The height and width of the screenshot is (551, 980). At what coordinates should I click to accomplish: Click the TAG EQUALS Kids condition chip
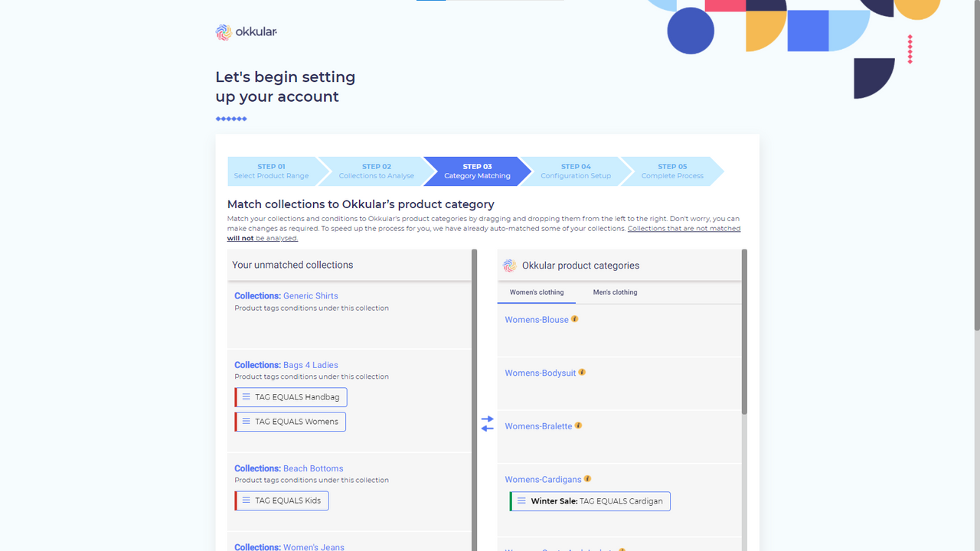click(281, 500)
